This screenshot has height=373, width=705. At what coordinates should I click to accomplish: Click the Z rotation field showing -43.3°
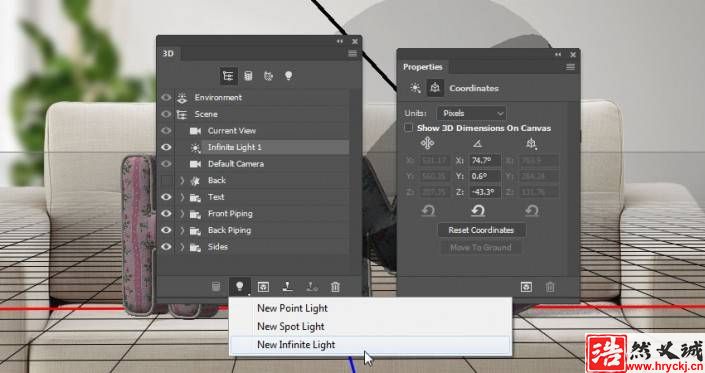[484, 192]
